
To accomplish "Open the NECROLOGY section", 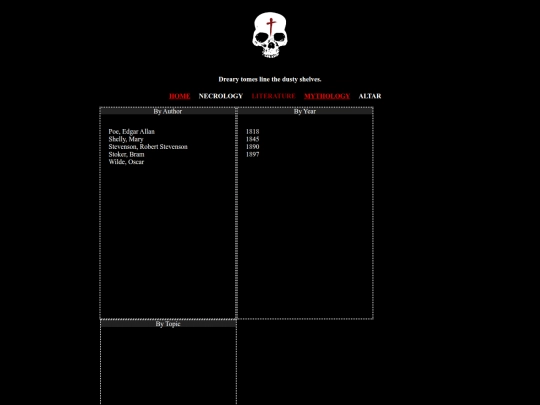I will click(221, 96).
